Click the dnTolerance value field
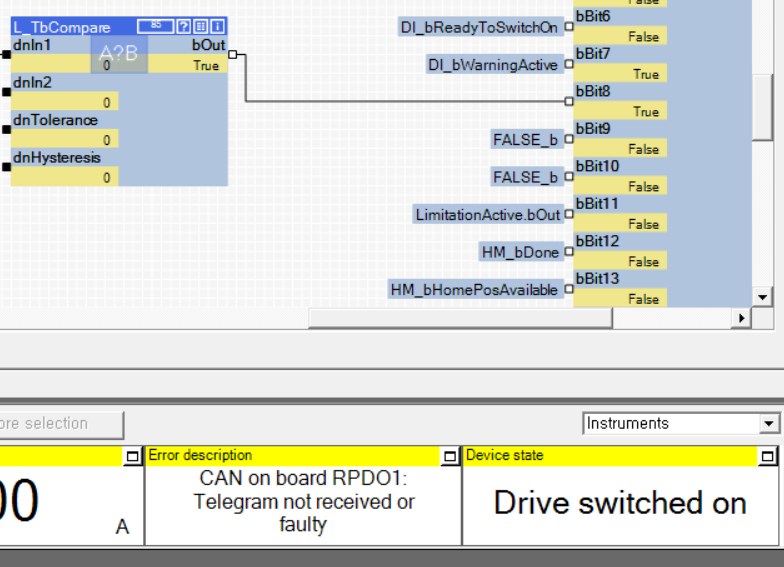The image size is (784, 567). (64, 140)
